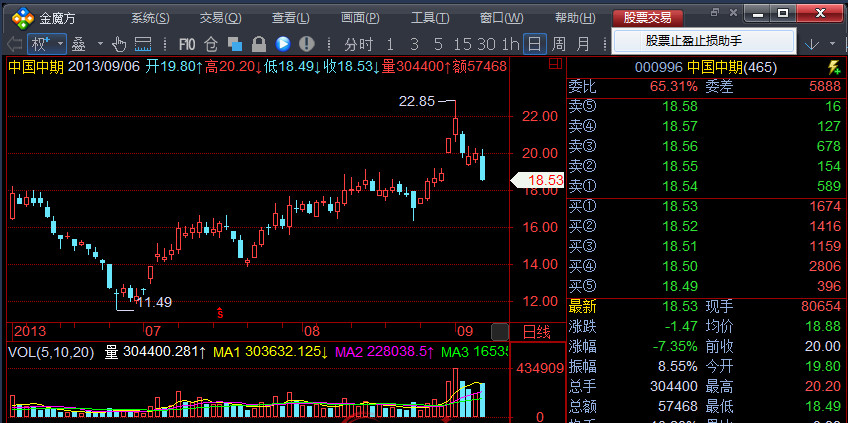Click the 卖⑤ price 18.58 row
848x423 pixels.
coord(705,107)
